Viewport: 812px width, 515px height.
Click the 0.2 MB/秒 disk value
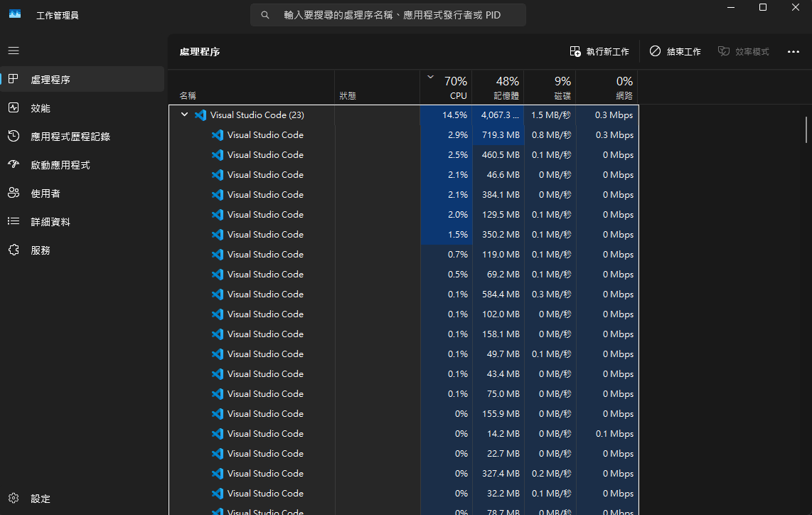pyautogui.click(x=551, y=474)
